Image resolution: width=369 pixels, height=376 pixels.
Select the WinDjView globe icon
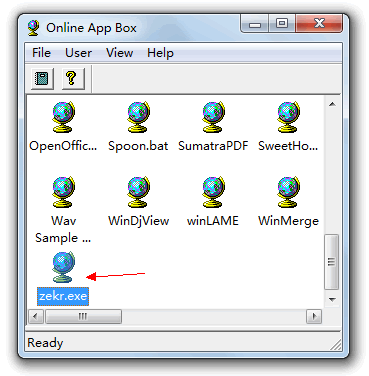pyautogui.click(x=138, y=192)
